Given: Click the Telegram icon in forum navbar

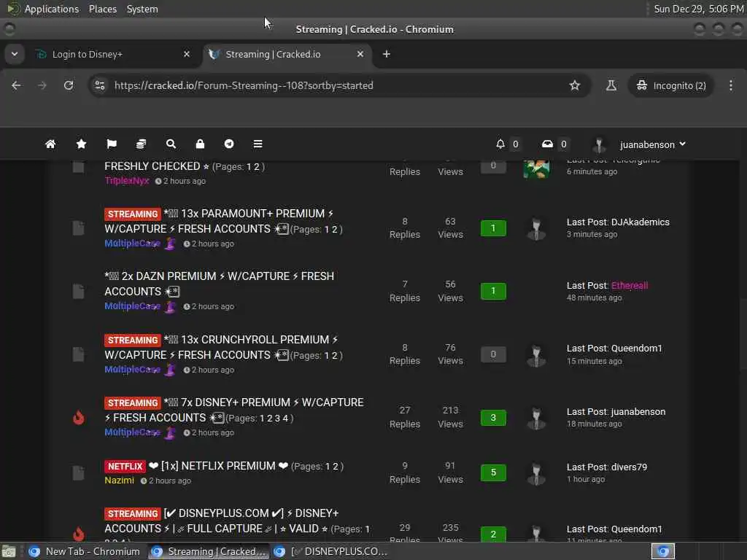Looking at the screenshot, I should pos(229,144).
